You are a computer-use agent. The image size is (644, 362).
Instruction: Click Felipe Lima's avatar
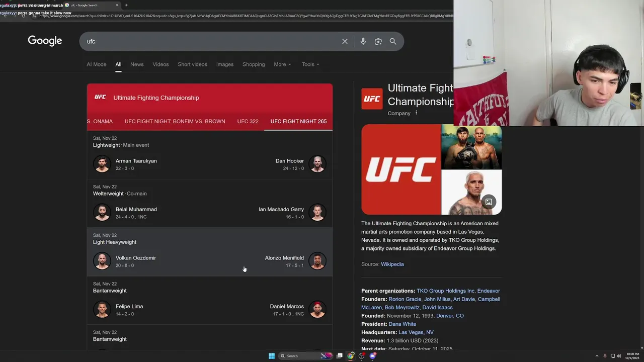[x=102, y=309]
